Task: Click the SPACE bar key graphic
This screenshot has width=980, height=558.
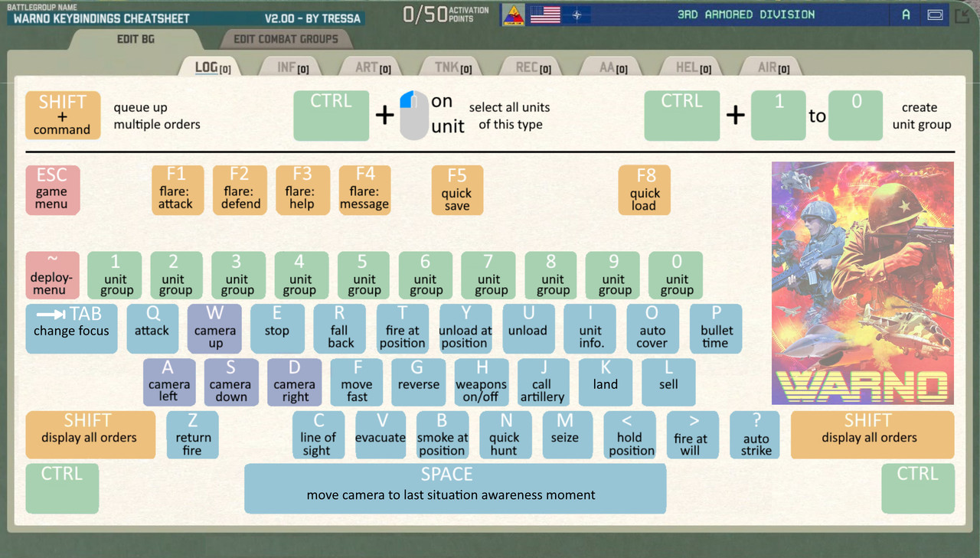Action: (455, 488)
